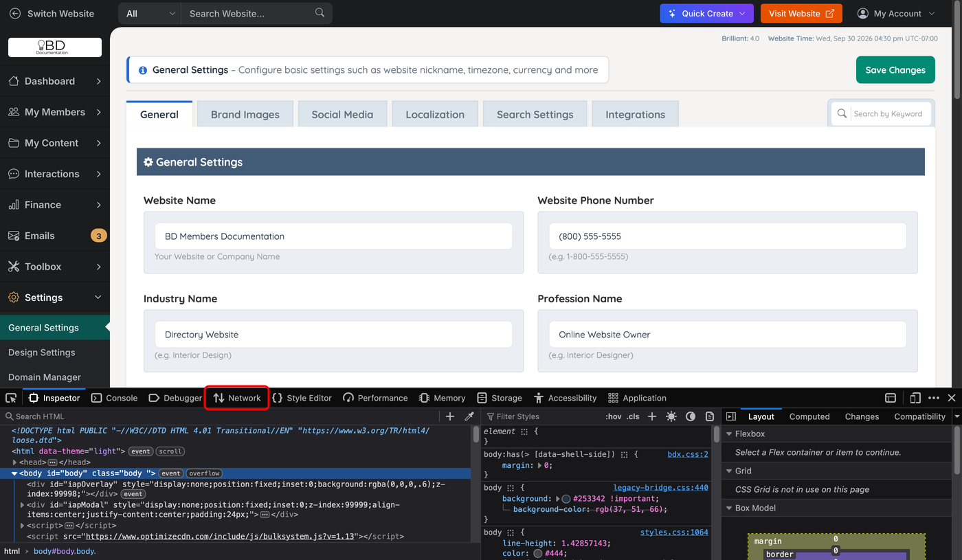The height and width of the screenshot is (560, 962).
Task: Click the Save Changes button
Action: (895, 69)
